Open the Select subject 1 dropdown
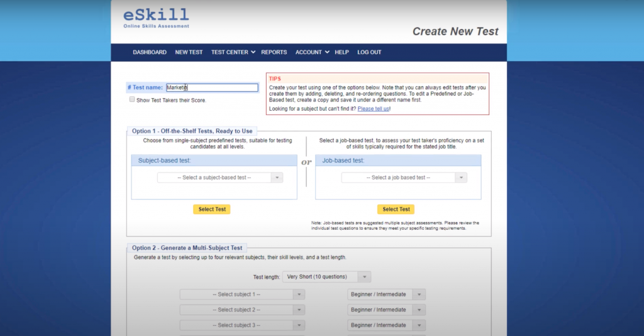 [x=242, y=294]
